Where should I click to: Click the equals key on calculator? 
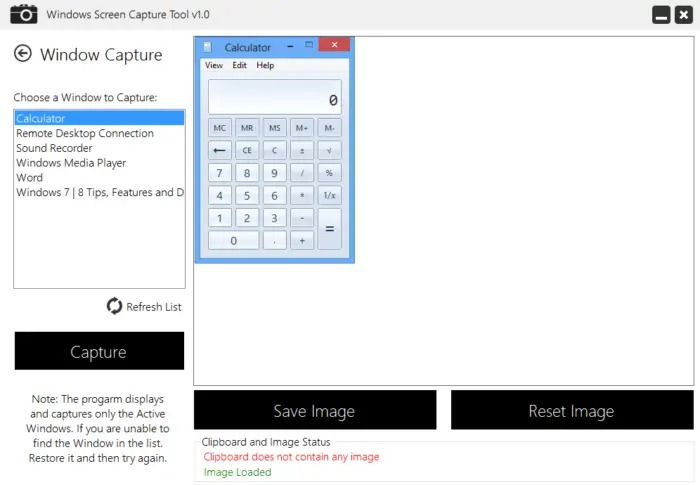(329, 229)
